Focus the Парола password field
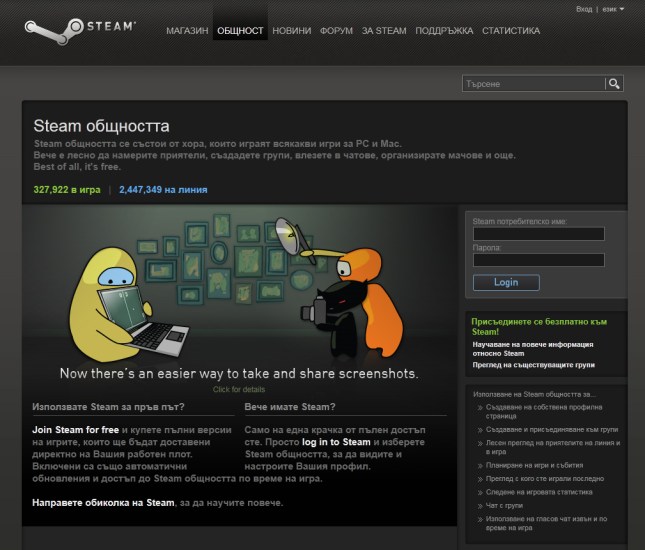645x550 pixels. click(x=538, y=260)
